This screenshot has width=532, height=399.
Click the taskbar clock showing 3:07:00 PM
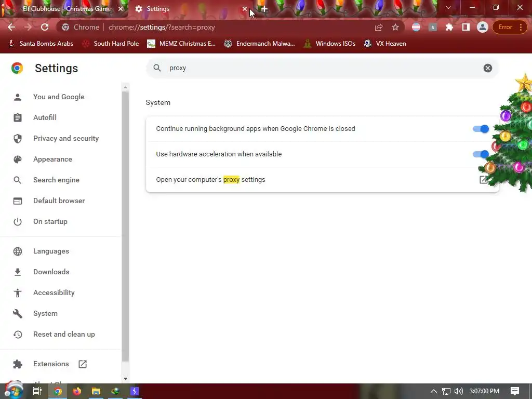pos(484,391)
